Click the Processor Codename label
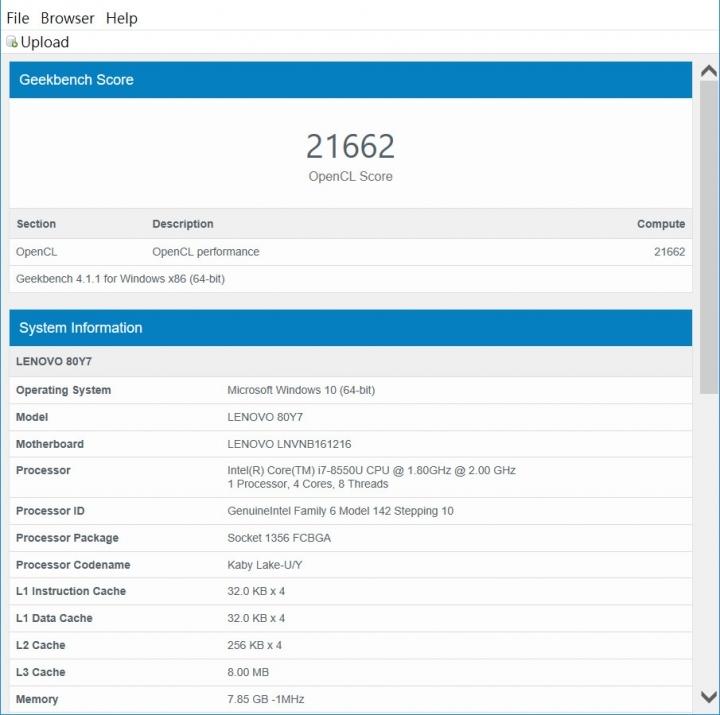This screenshot has width=720, height=715. (x=73, y=565)
